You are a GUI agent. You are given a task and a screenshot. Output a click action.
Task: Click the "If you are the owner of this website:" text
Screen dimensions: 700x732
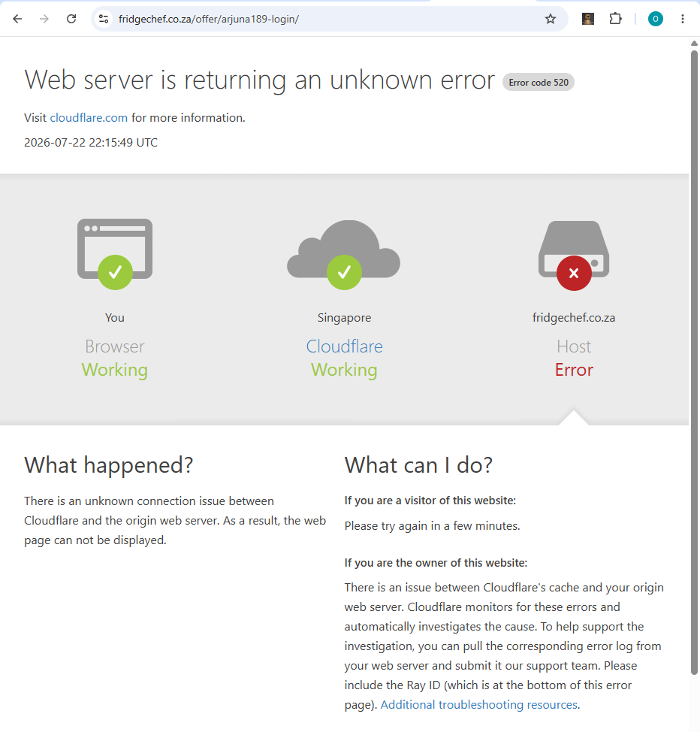point(436,563)
